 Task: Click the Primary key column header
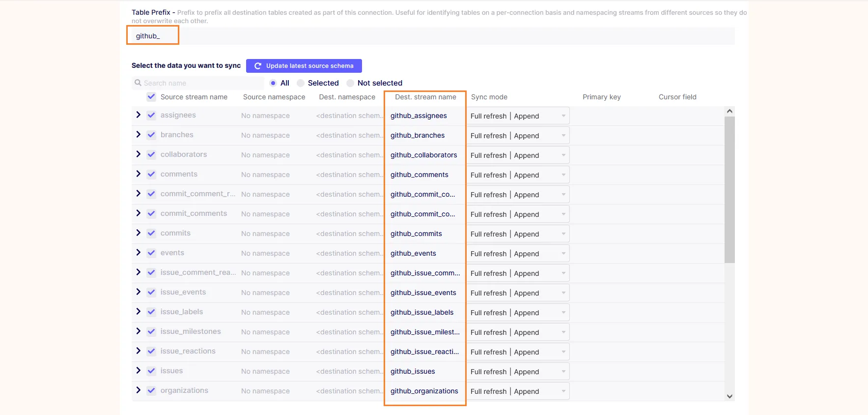[602, 97]
